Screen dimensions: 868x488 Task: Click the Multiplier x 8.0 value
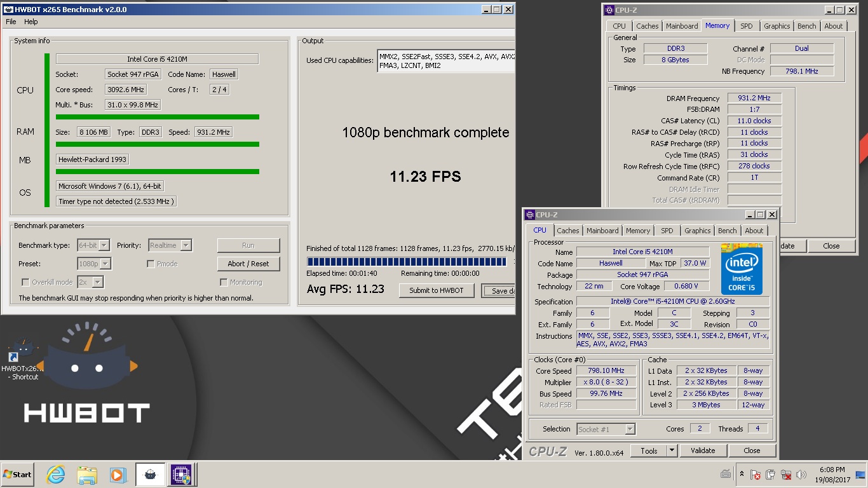coord(607,382)
